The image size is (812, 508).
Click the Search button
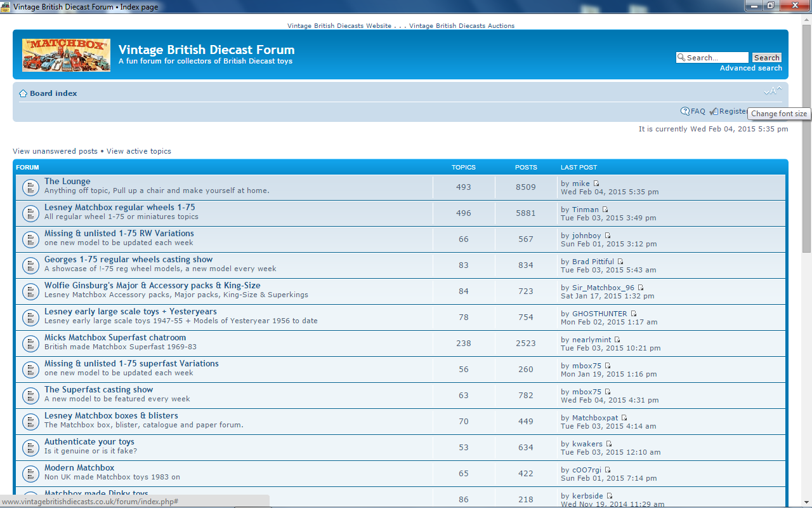point(766,58)
